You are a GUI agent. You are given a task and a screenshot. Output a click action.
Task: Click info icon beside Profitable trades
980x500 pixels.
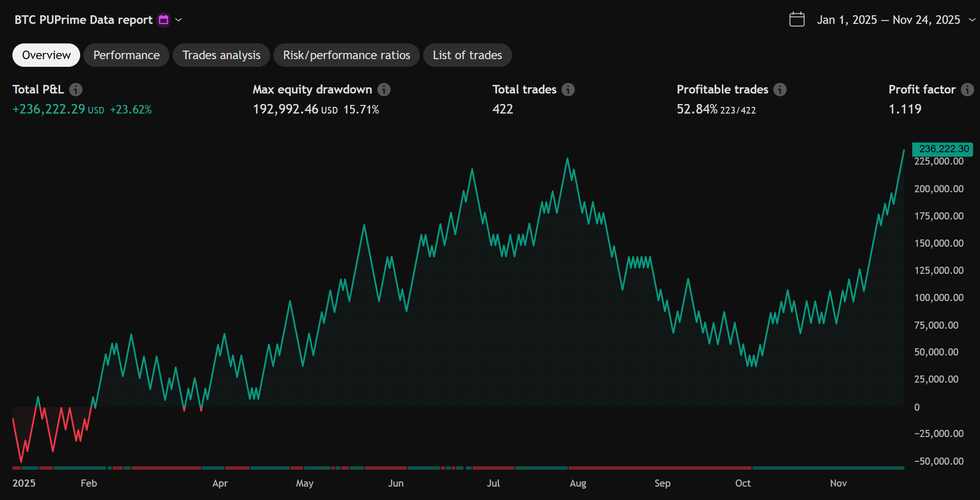(x=780, y=90)
